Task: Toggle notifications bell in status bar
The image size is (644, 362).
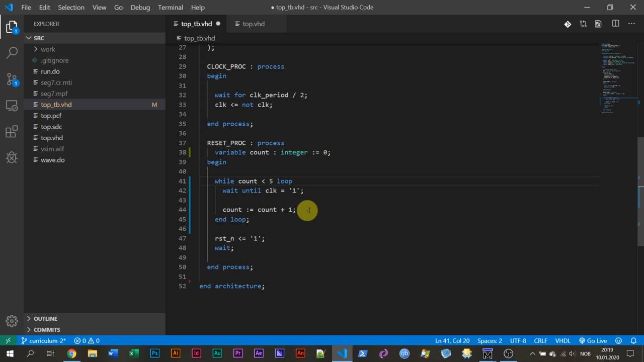Action: click(633, 340)
